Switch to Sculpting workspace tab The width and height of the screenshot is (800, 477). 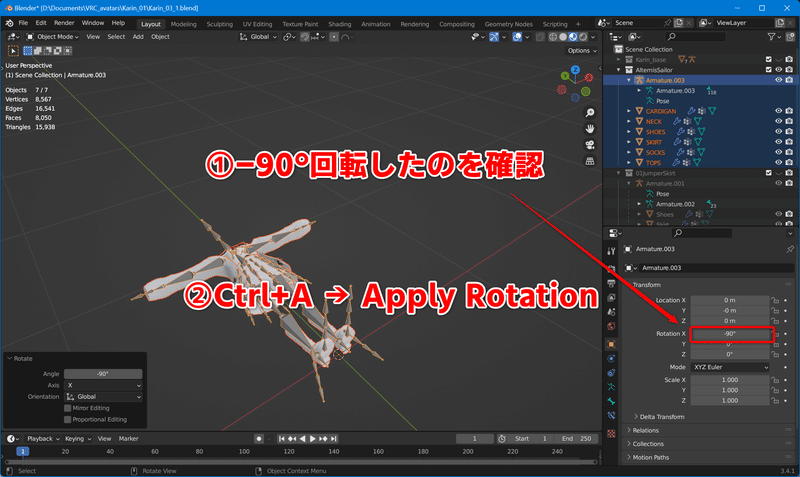tap(219, 24)
